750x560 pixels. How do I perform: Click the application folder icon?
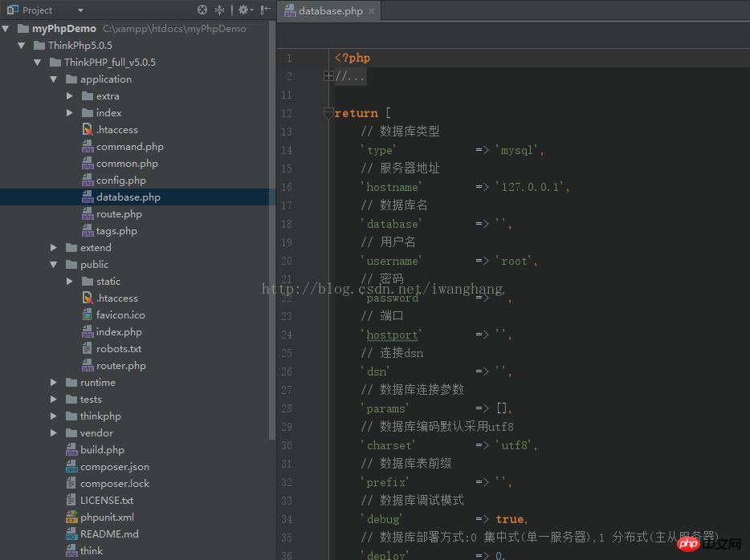pyautogui.click(x=71, y=79)
